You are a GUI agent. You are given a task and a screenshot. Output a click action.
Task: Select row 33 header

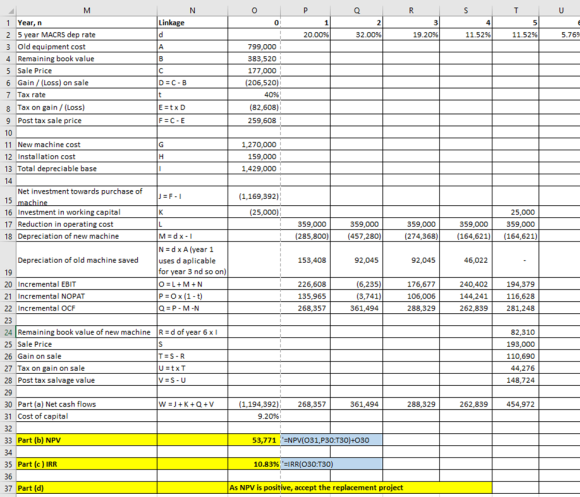[x=8, y=440]
